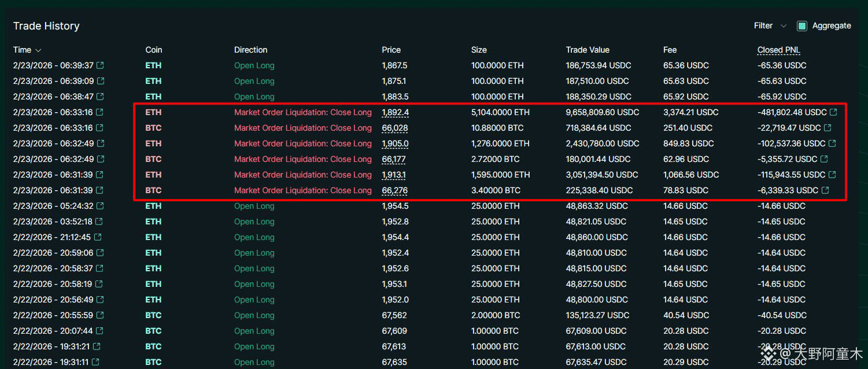Sort by the Time column chevron
Viewport: 868px width, 369px height.
click(x=38, y=50)
